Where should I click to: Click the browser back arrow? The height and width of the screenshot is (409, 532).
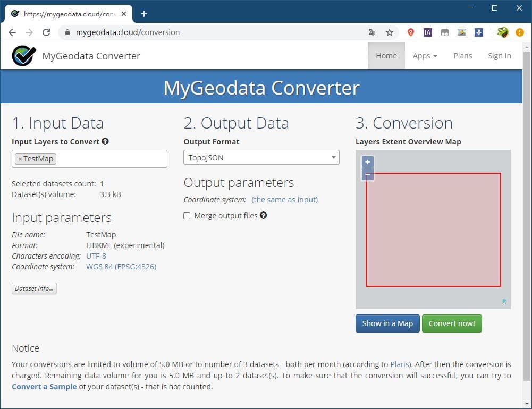(12, 32)
